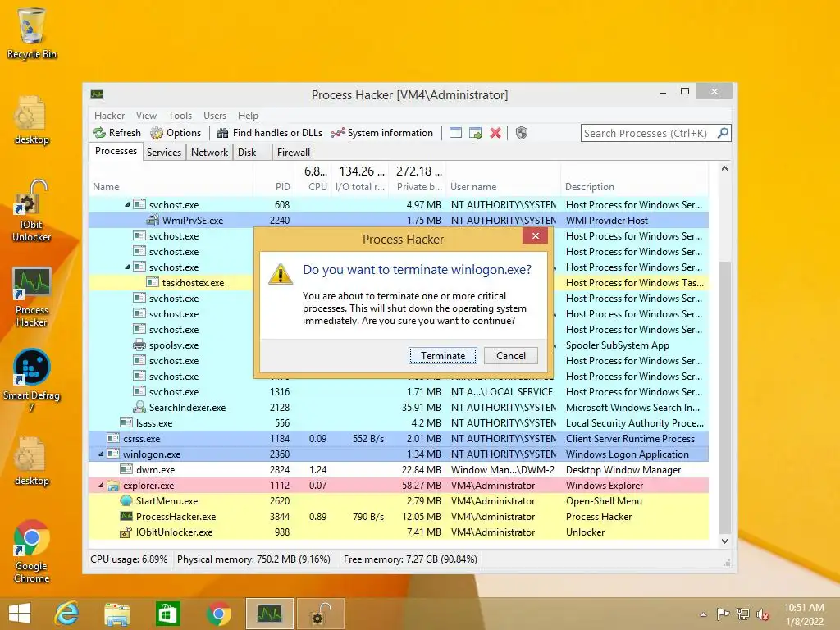
Task: Click the IObit Unlocker taskbar button
Action: (321, 614)
